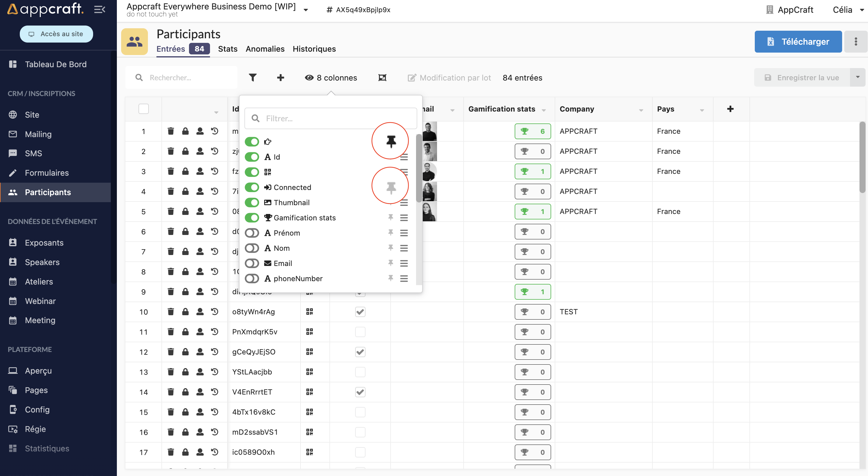Click the add column plus in the header
This screenshot has width=868, height=476.
click(x=730, y=109)
